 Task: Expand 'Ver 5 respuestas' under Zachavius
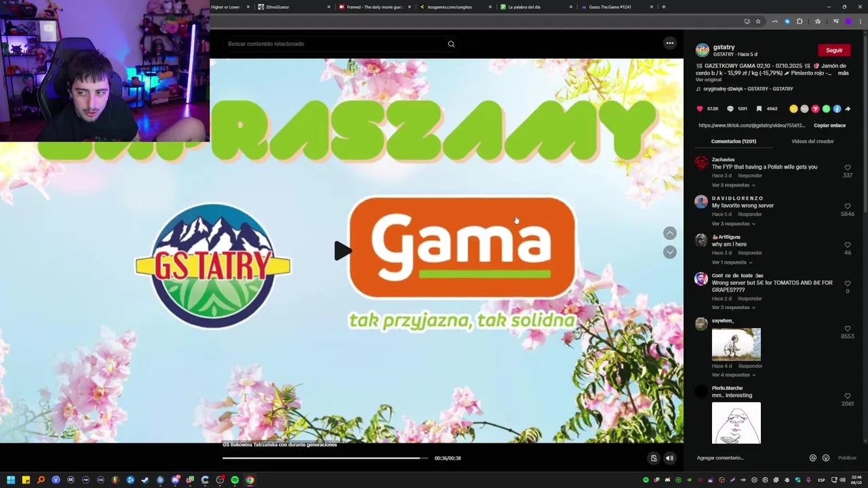pyautogui.click(x=733, y=185)
